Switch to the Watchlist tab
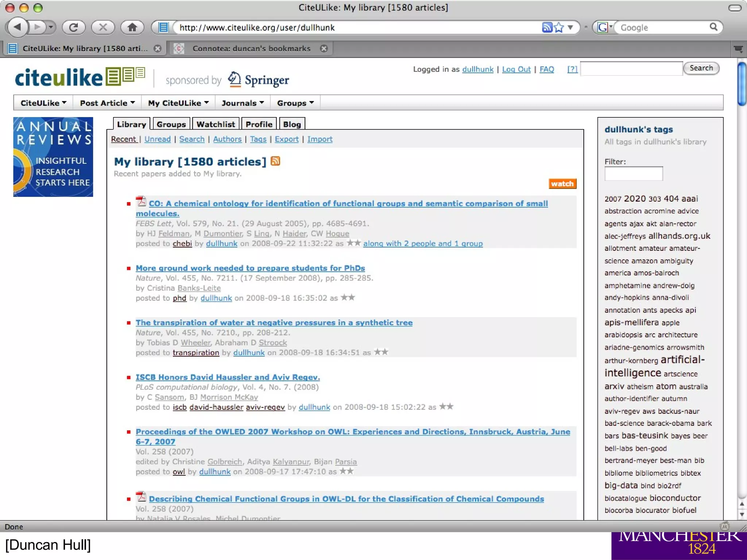747x560 pixels. (216, 124)
